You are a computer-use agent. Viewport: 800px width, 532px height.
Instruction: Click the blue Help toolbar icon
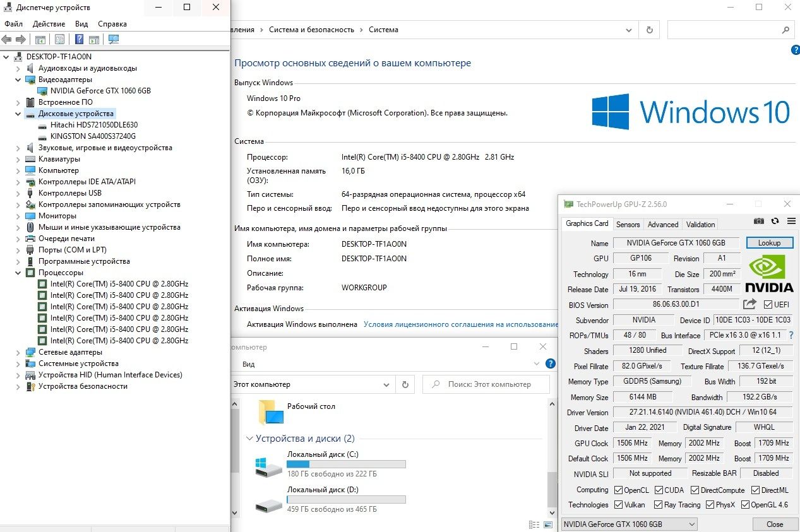point(79,40)
